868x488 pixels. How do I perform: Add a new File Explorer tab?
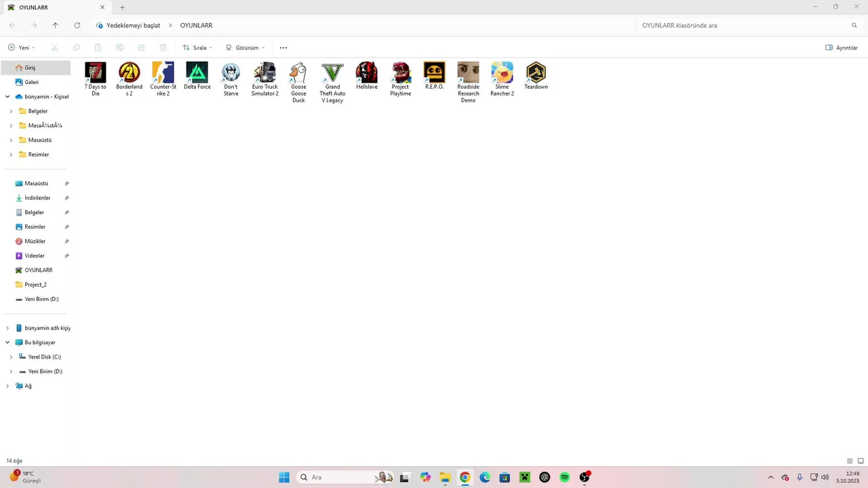[x=122, y=7]
